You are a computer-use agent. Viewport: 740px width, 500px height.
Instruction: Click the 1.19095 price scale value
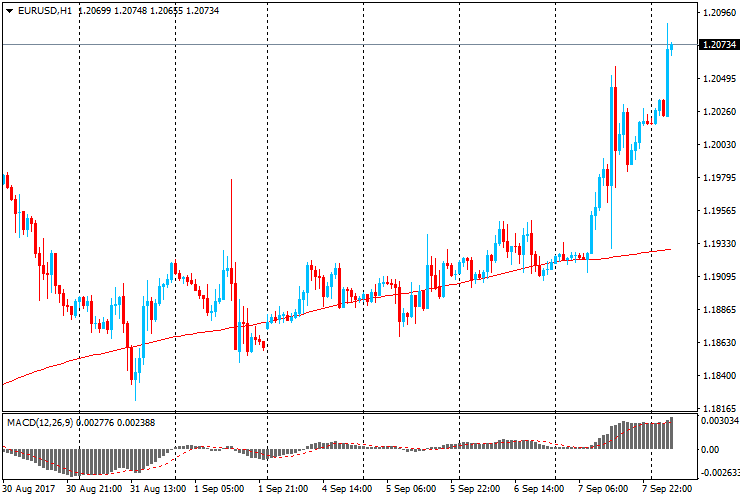719,277
